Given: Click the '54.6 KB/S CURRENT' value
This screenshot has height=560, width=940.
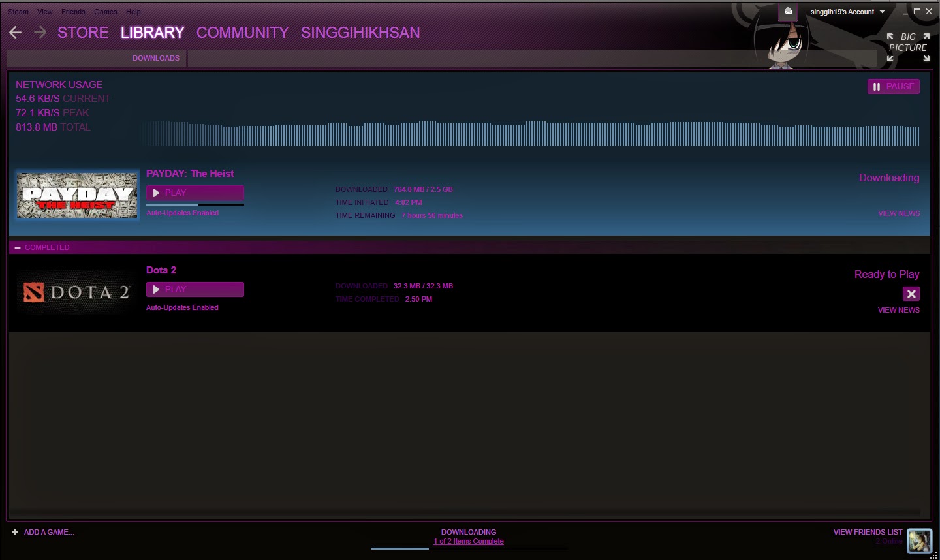Looking at the screenshot, I should pyautogui.click(x=63, y=99).
